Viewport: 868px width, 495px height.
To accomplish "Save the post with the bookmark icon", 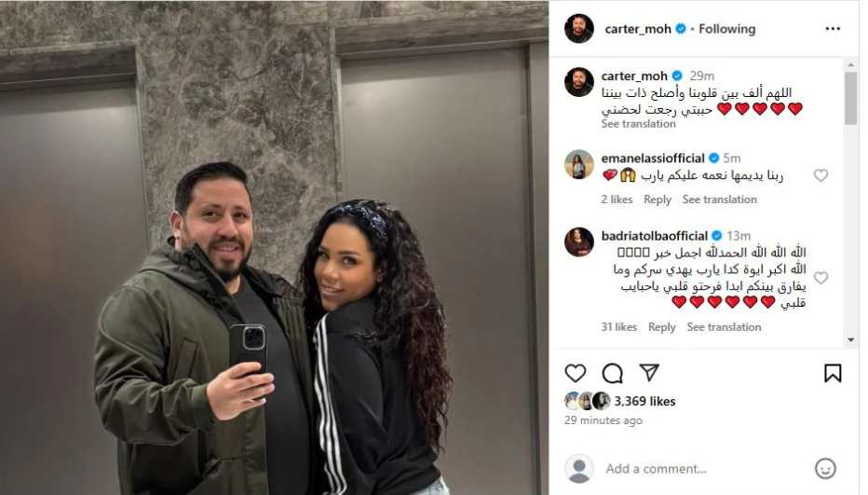I will 833,373.
